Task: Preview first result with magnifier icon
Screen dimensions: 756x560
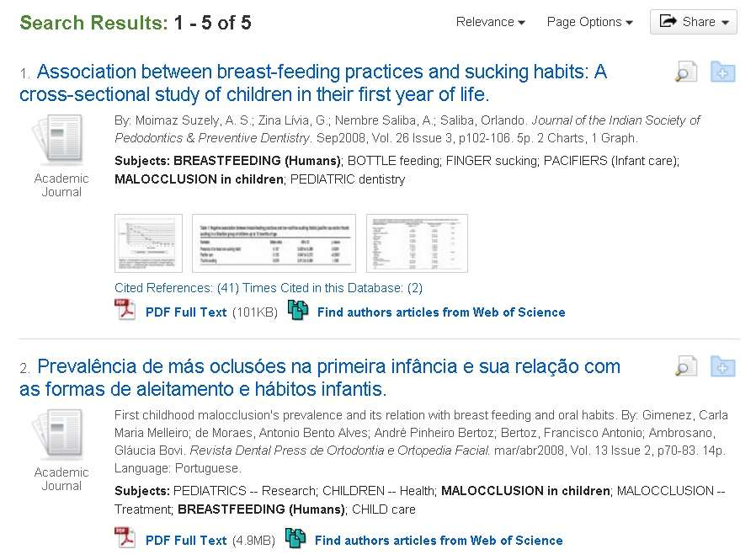Action: click(685, 72)
